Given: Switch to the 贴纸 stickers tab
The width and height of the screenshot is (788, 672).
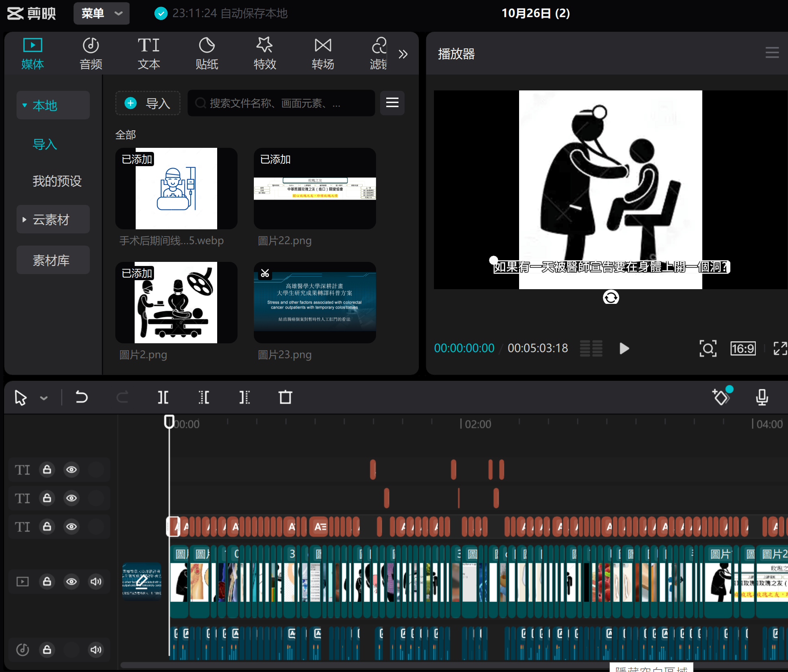Looking at the screenshot, I should (207, 54).
